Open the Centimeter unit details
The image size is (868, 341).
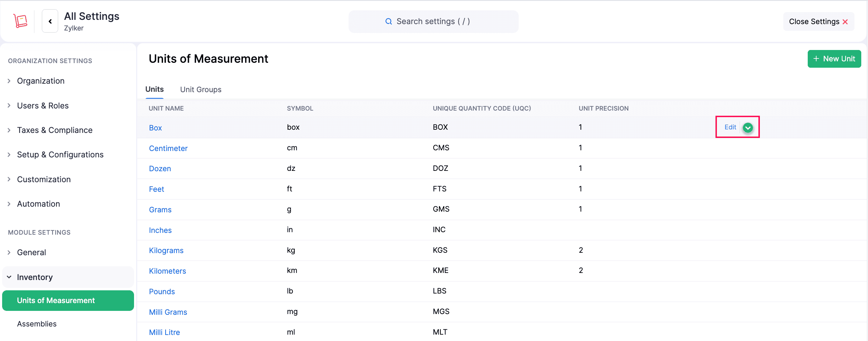click(168, 148)
